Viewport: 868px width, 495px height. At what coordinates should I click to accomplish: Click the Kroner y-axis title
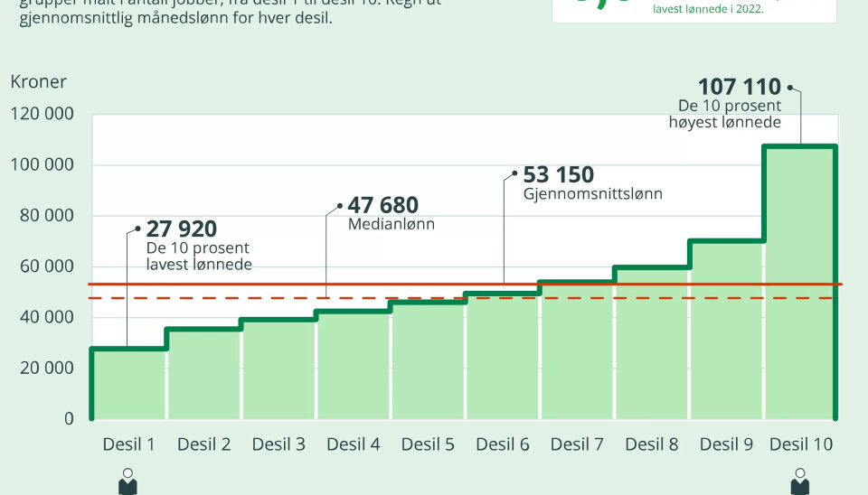pyautogui.click(x=39, y=82)
